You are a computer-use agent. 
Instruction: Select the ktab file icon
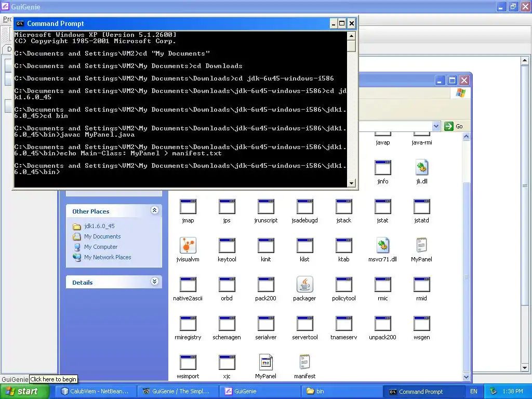[344, 246]
